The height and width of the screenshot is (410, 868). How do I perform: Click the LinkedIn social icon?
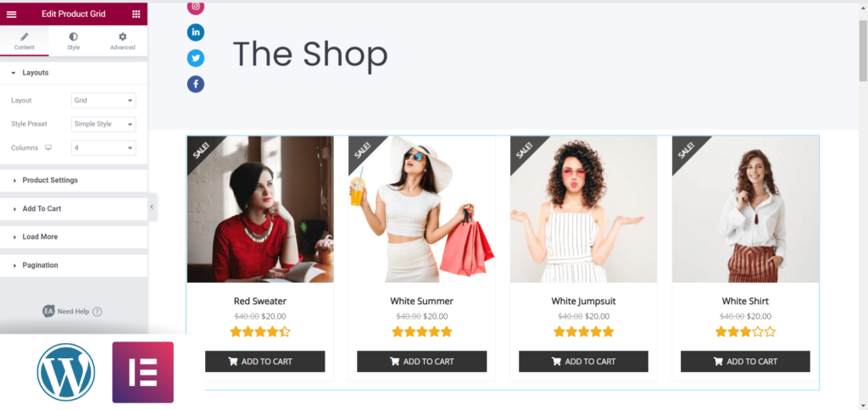(196, 33)
